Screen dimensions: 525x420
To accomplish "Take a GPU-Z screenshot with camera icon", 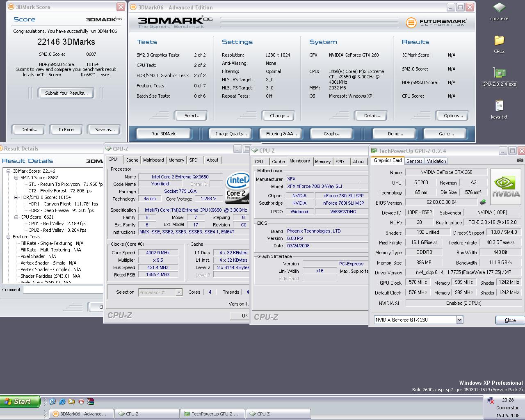I will (520, 161).
